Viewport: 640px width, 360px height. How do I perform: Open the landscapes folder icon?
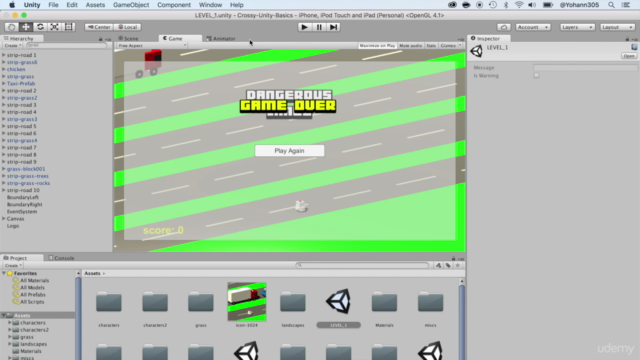pos(293,302)
